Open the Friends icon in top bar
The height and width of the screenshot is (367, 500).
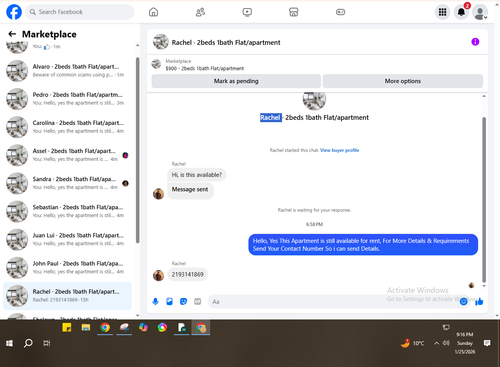click(x=200, y=12)
